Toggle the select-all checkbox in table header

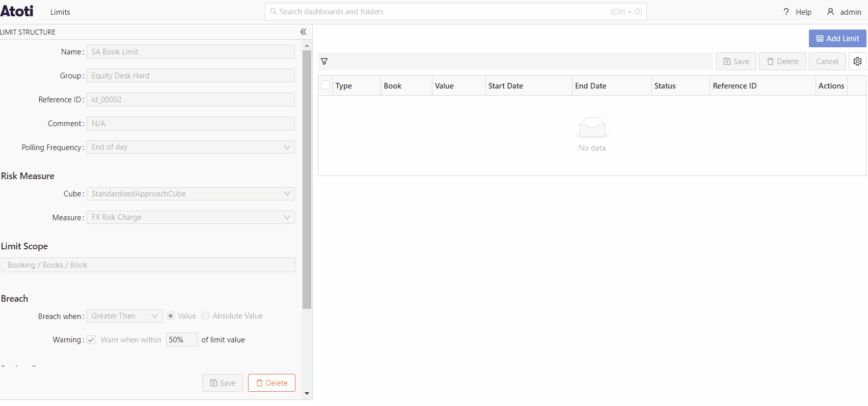325,85
